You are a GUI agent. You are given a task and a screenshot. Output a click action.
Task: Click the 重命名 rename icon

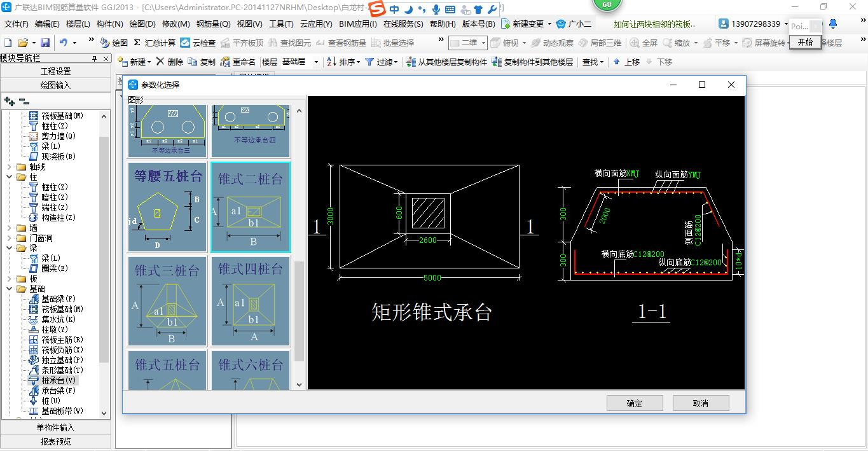225,62
